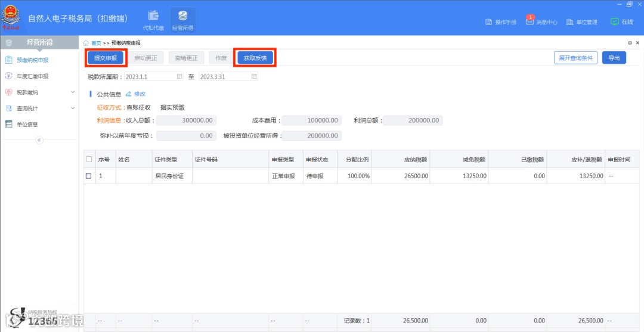Open the start date calendar picker icon
644x332 pixels.
pyautogui.click(x=179, y=76)
